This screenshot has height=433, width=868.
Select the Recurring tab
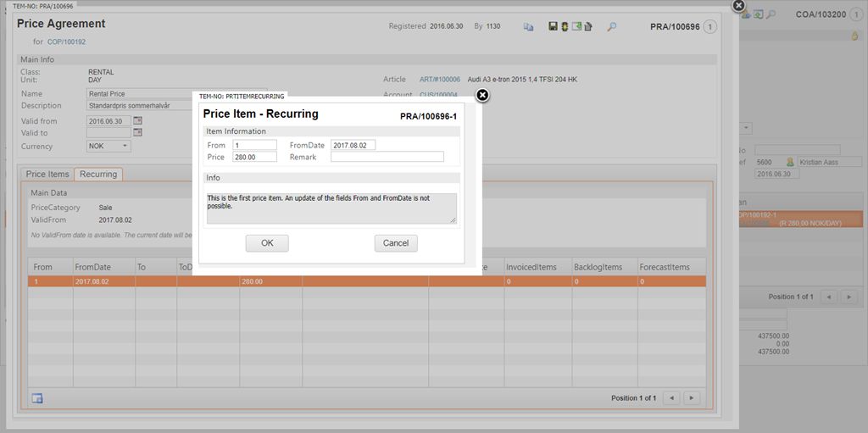tap(98, 174)
